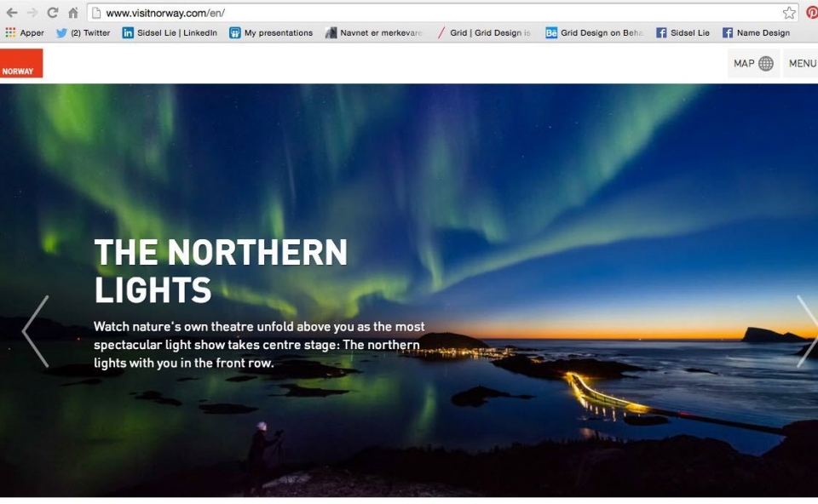Click the Pinterest extension icon
818x504 pixels.
click(x=812, y=13)
